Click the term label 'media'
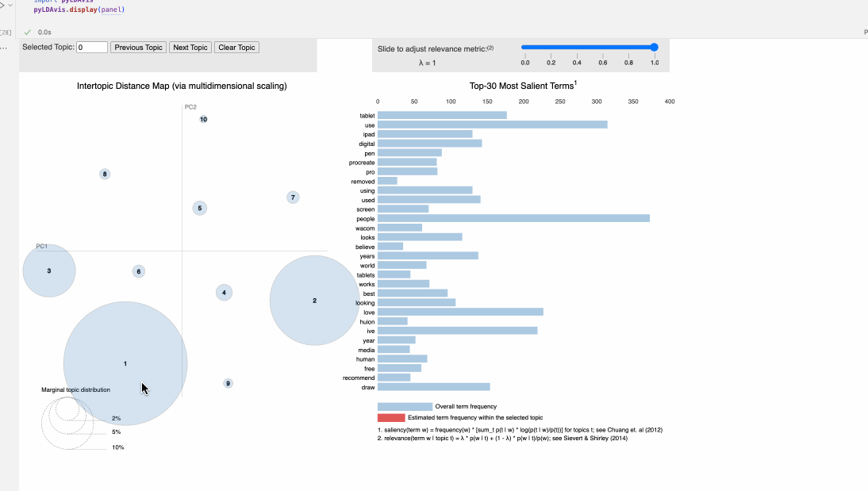This screenshot has height=491, width=868. [x=367, y=350]
